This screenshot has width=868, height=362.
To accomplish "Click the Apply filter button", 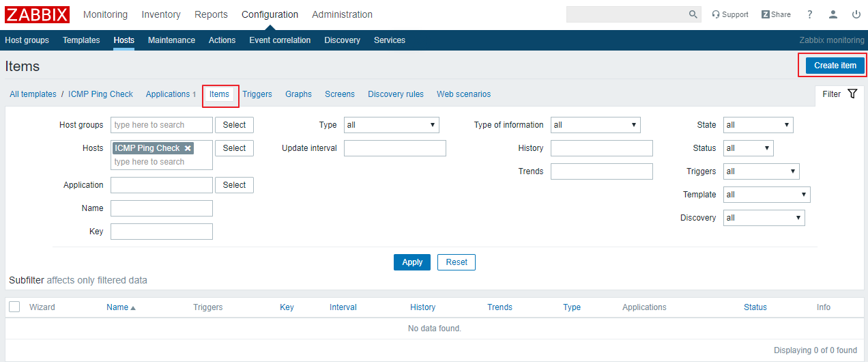I will coord(412,262).
